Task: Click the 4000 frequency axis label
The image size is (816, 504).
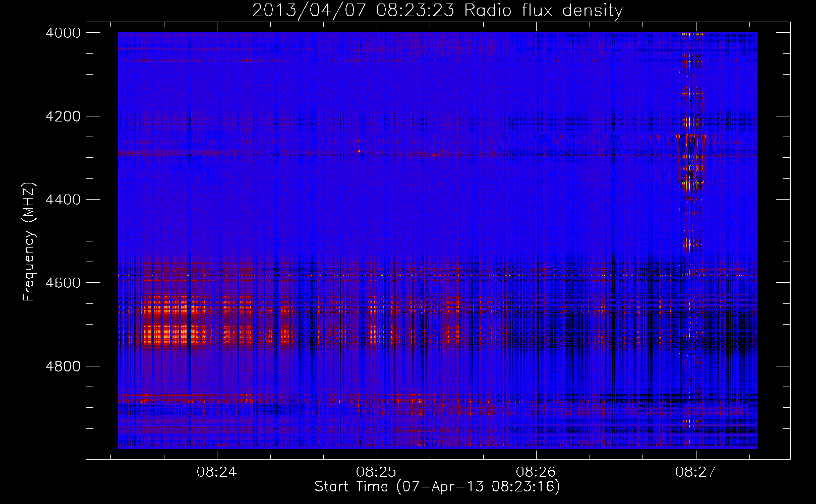Action: point(63,33)
